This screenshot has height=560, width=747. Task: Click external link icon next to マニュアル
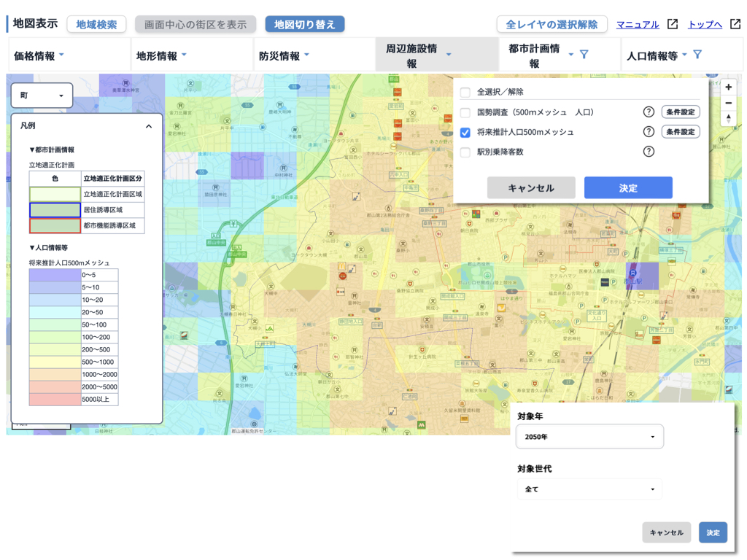(673, 24)
